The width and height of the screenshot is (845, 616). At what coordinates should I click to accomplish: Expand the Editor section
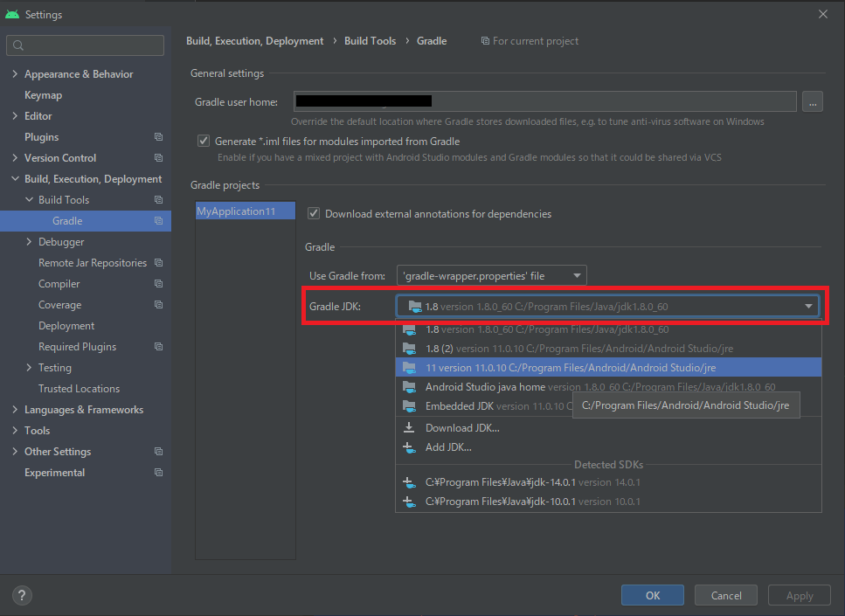(15, 116)
